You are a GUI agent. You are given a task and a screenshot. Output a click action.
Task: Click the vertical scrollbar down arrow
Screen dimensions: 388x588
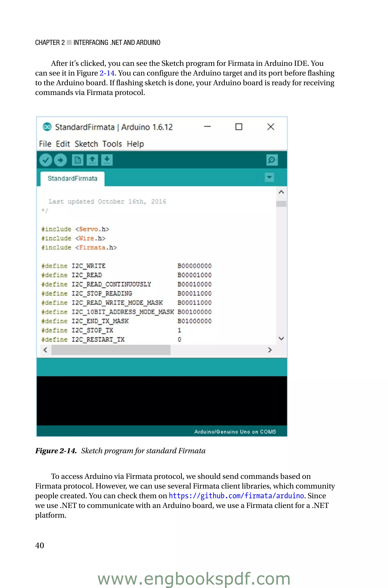tap(281, 339)
